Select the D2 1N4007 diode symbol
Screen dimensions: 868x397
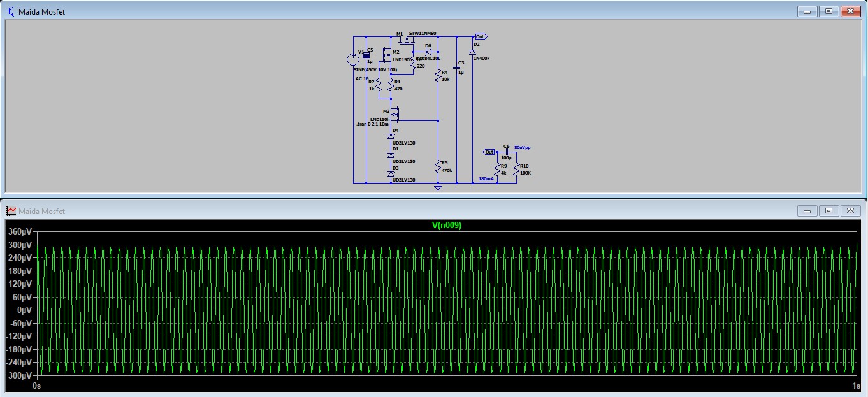coord(472,52)
